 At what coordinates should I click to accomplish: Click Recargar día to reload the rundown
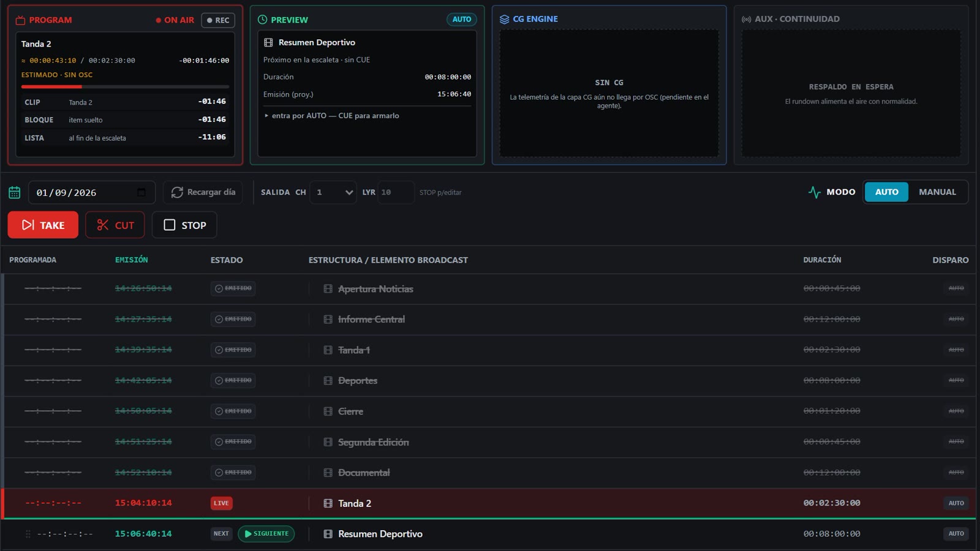pos(203,192)
